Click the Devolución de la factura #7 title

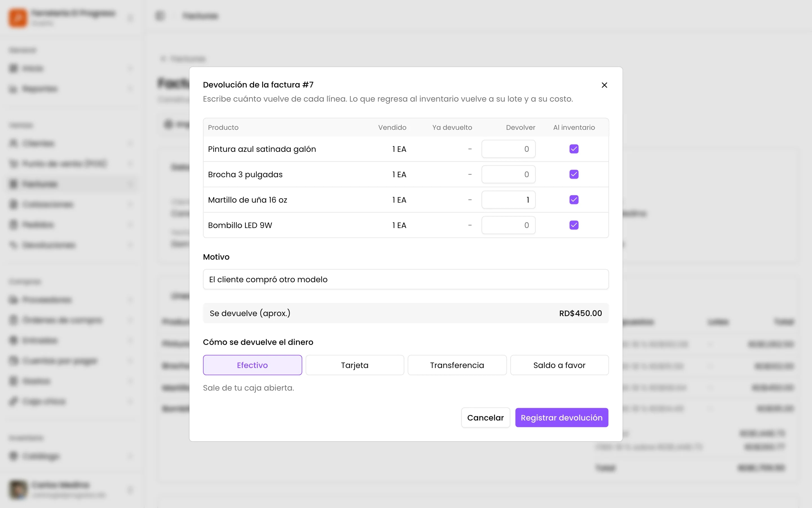(258, 85)
